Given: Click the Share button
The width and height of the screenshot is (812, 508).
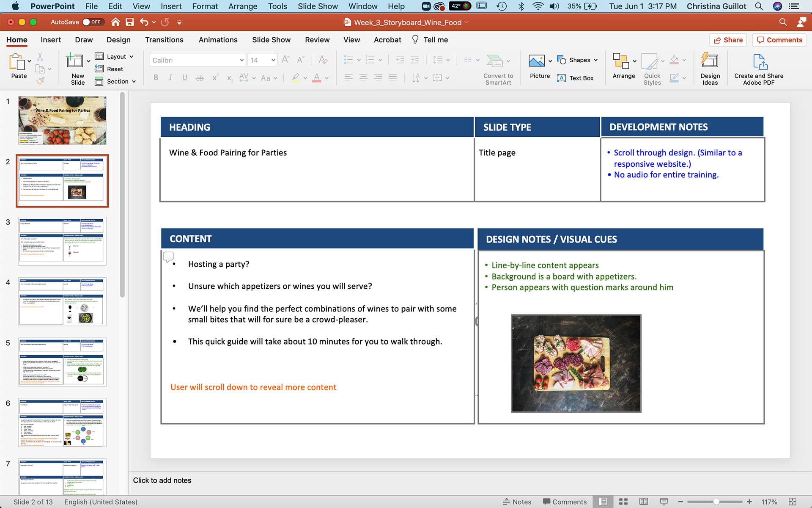Looking at the screenshot, I should coord(728,40).
